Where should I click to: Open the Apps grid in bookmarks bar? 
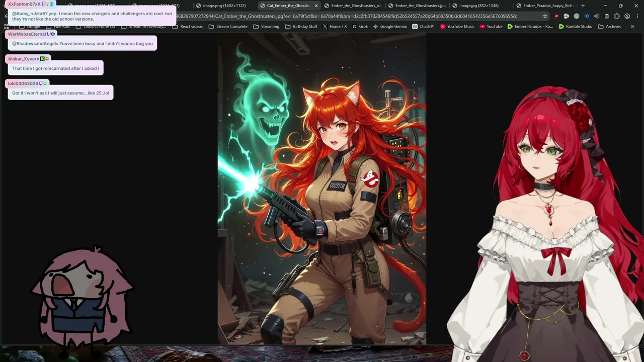point(7,27)
